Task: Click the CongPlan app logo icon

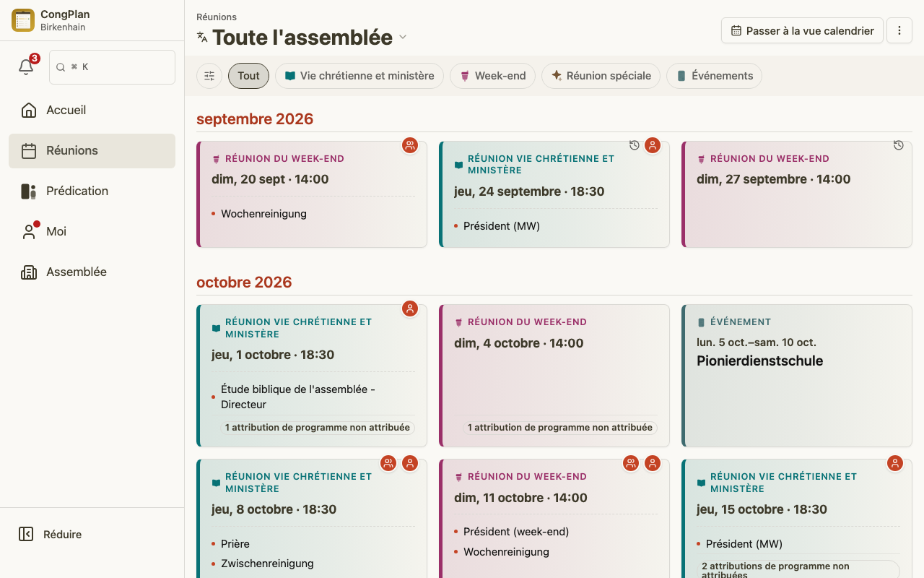Action: coord(23,20)
